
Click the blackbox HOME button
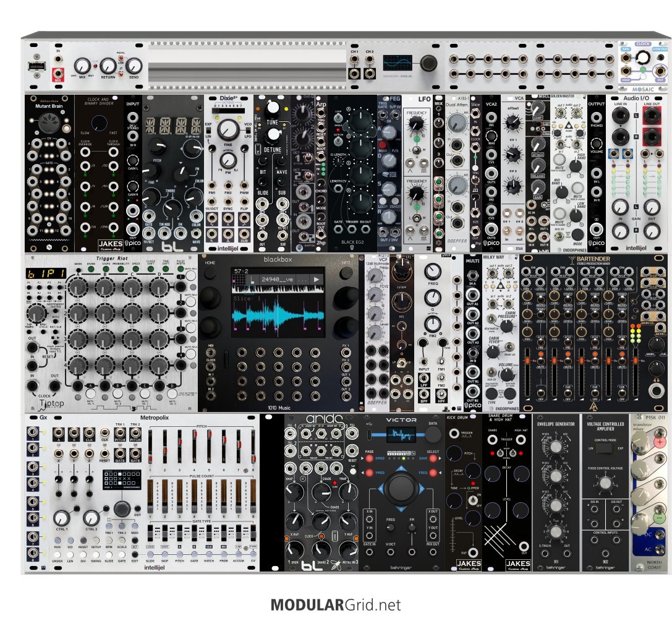(x=210, y=273)
